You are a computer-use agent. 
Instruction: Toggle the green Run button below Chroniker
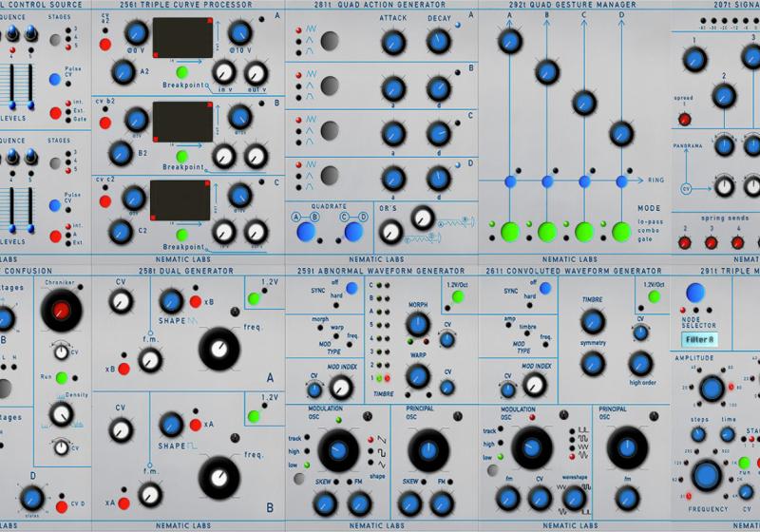coord(62,377)
